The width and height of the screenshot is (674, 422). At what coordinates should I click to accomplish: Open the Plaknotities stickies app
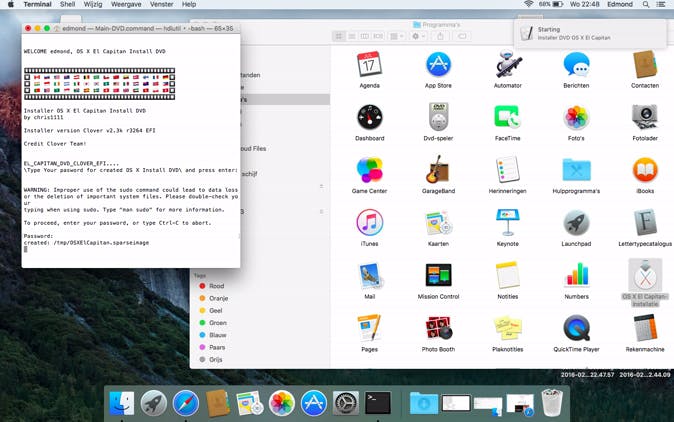pyautogui.click(x=507, y=328)
